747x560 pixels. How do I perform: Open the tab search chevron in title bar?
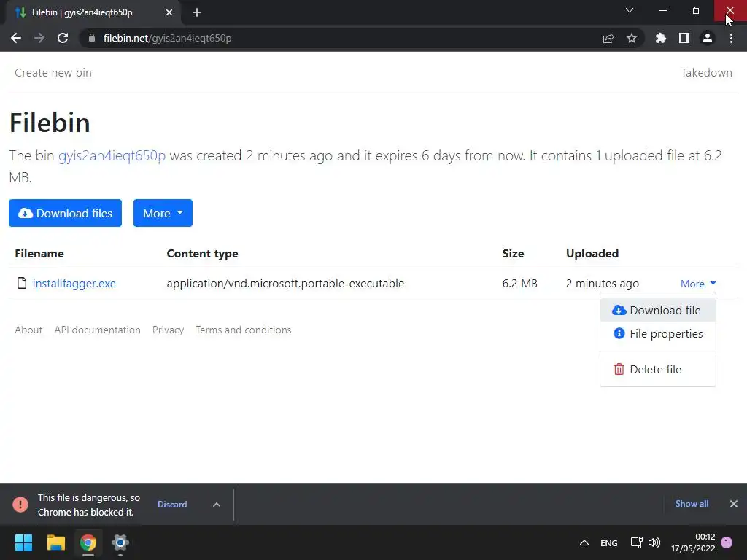(630, 10)
